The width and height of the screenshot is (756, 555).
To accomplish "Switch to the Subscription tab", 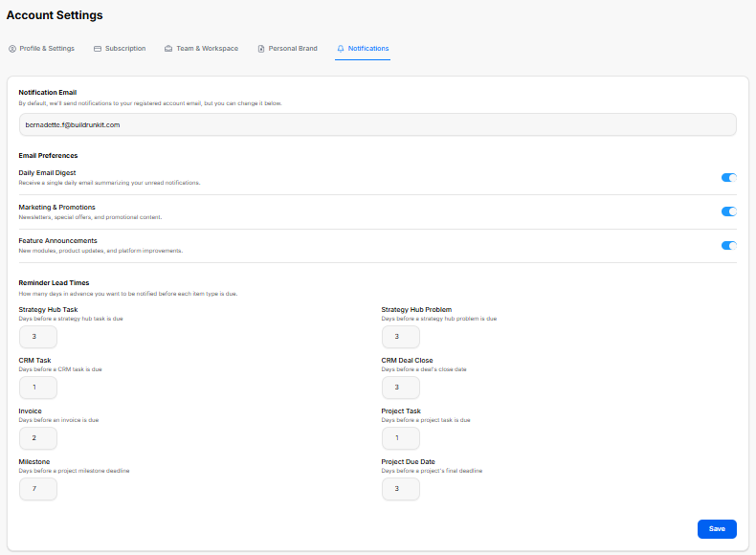I will click(x=120, y=49).
